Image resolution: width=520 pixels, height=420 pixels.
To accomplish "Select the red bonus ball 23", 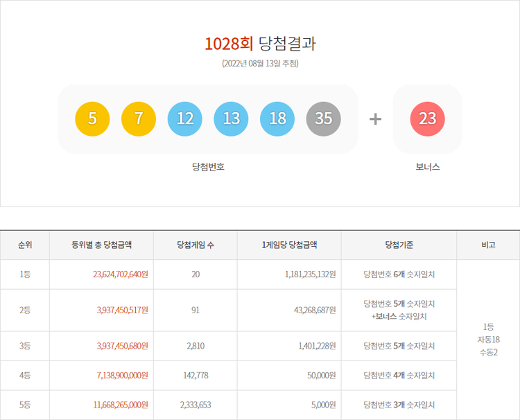I will pyautogui.click(x=428, y=119).
